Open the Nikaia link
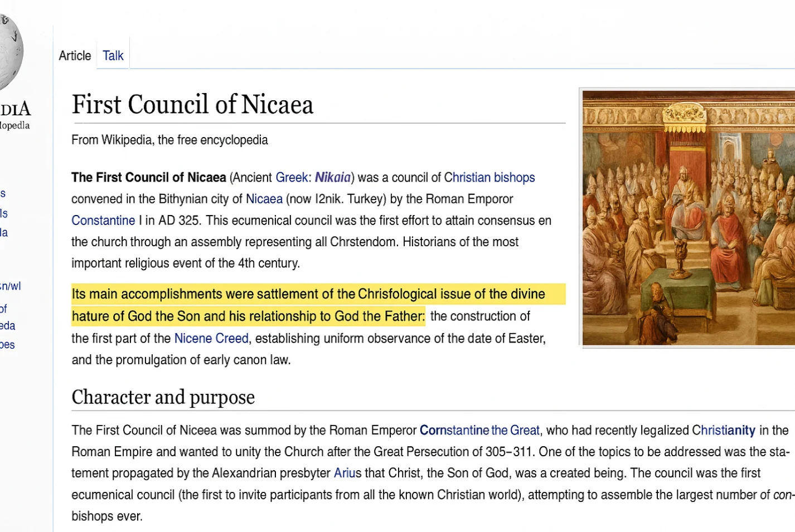795x532 pixels. 333,177
